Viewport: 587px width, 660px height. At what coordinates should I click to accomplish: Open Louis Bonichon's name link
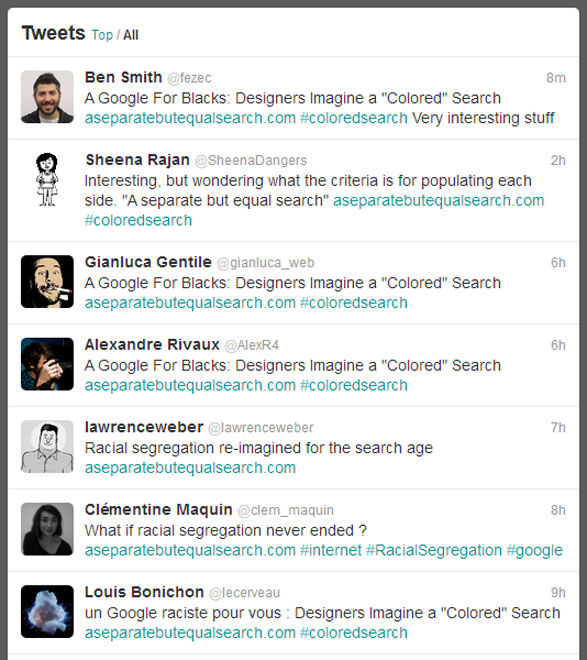coord(144,592)
